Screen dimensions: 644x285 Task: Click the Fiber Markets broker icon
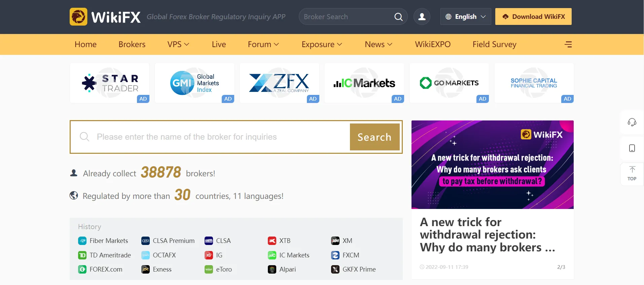(x=82, y=241)
